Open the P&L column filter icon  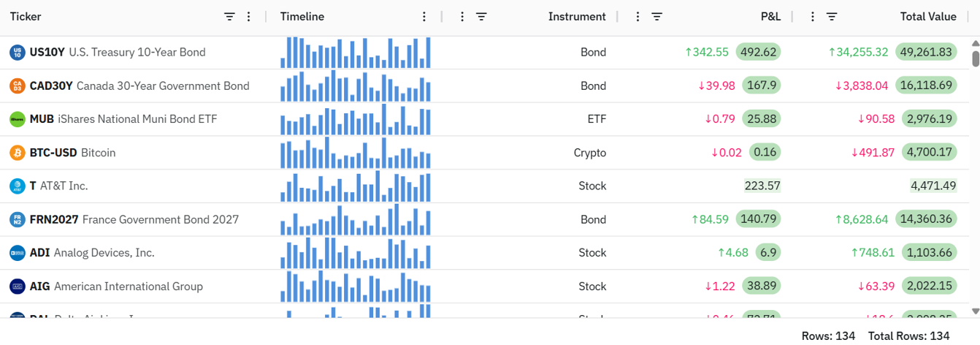pyautogui.click(x=656, y=17)
